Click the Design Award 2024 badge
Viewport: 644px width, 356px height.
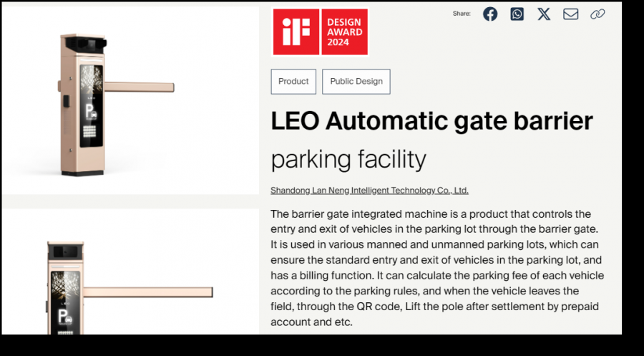click(x=344, y=32)
